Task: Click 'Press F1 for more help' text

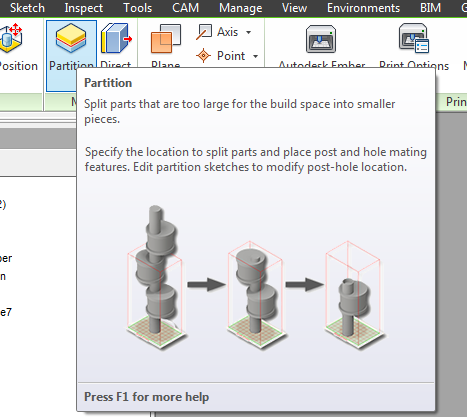Action: coord(147,397)
